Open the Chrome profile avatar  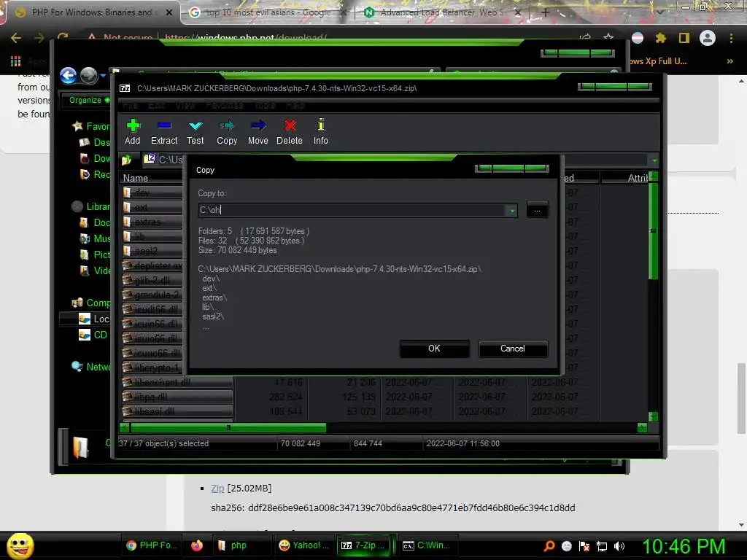pyautogui.click(x=708, y=38)
